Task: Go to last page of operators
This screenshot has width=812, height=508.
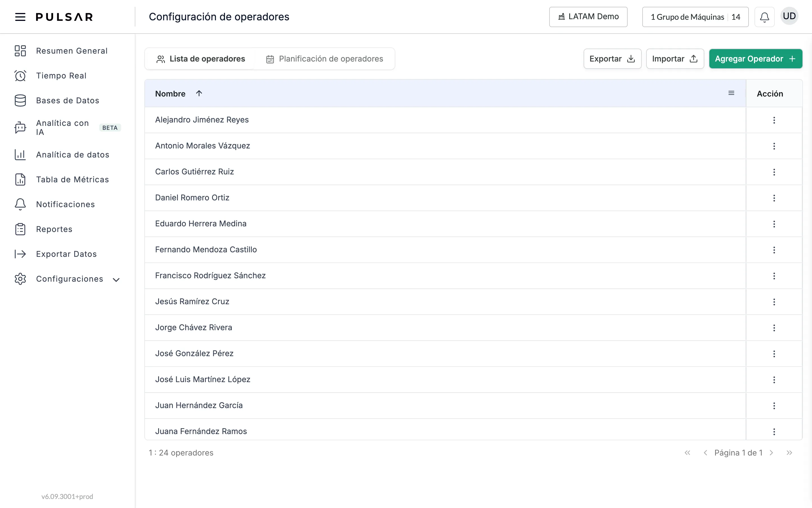Action: (x=789, y=453)
